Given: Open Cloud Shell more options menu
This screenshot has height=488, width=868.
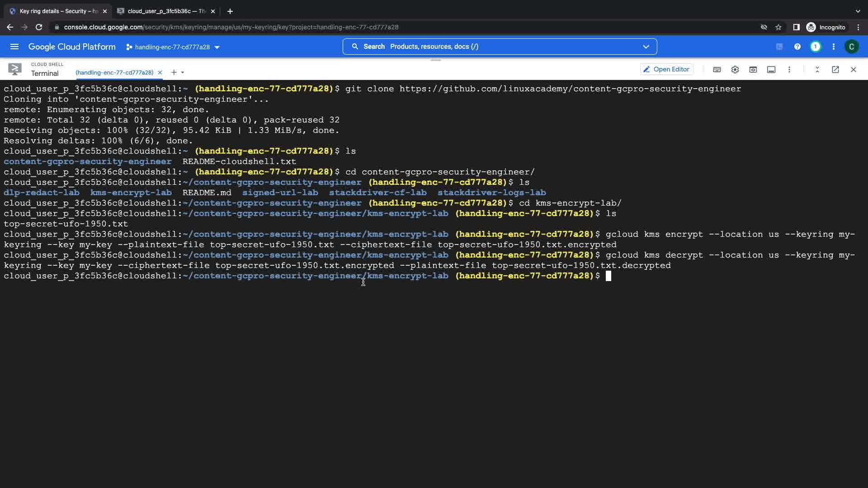Looking at the screenshot, I should coord(789,70).
